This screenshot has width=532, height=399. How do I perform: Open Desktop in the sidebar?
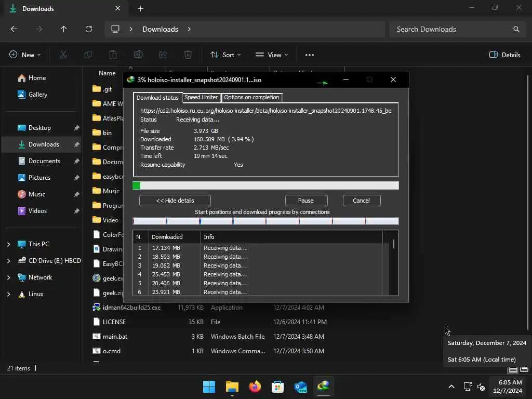point(39,128)
